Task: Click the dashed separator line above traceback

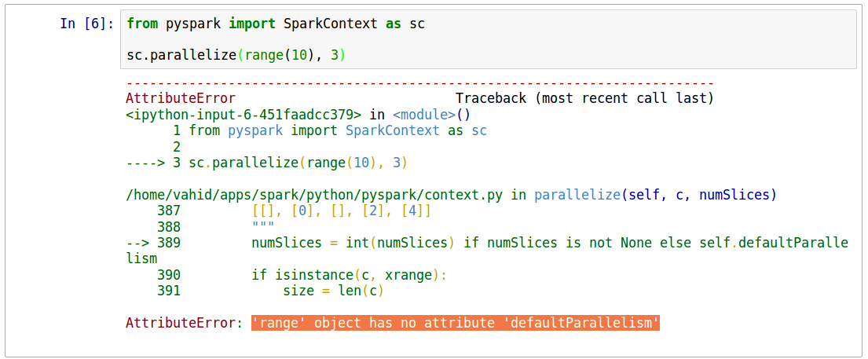Action: point(419,82)
